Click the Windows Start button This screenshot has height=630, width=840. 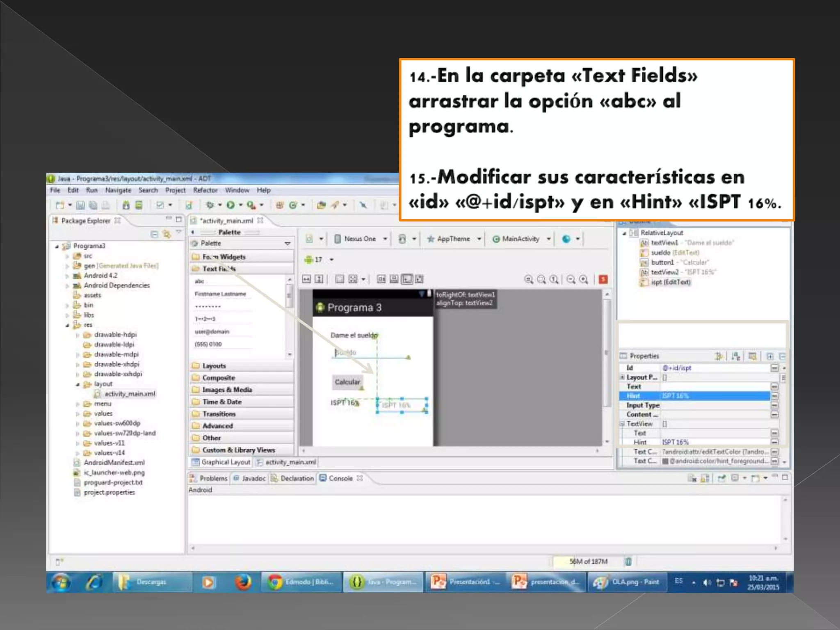pyautogui.click(x=61, y=582)
